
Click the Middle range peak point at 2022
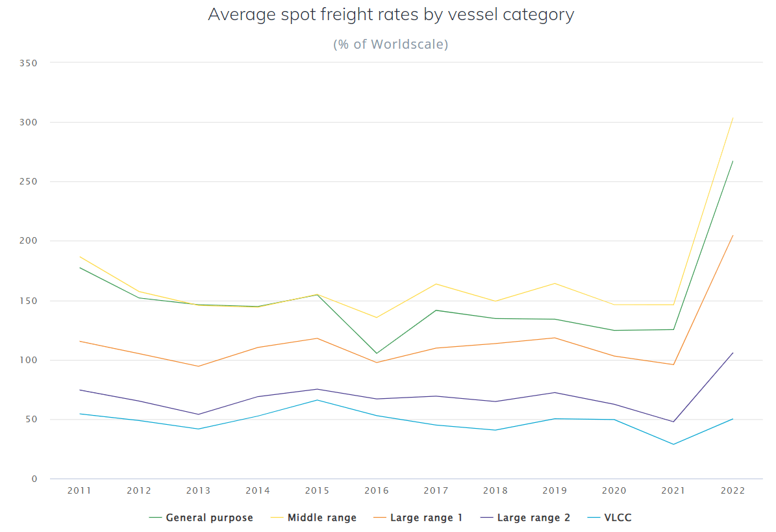click(732, 118)
